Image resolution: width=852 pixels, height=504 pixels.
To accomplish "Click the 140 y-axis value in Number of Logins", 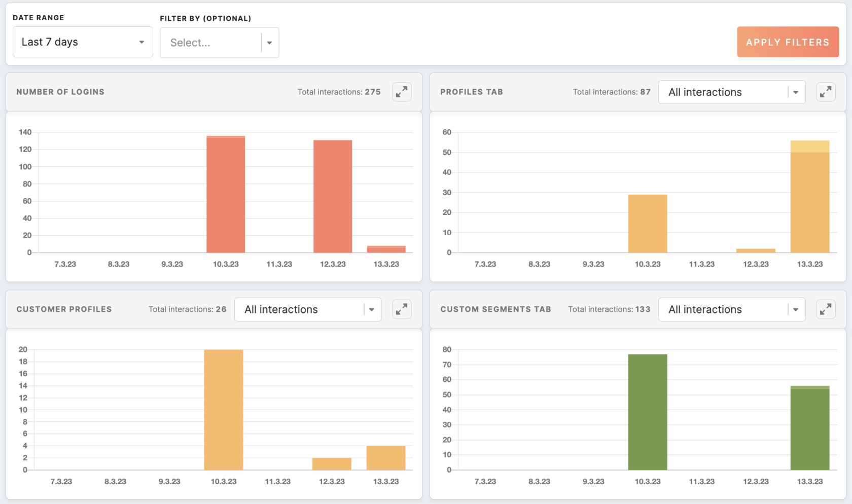I will point(25,132).
